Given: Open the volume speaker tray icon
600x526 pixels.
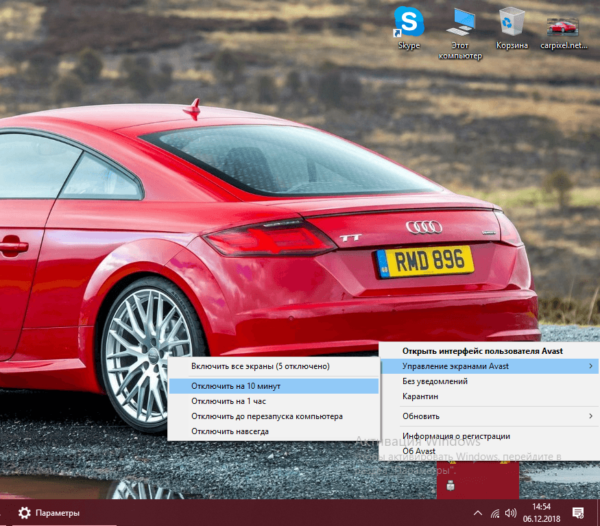Looking at the screenshot, I should (510, 513).
